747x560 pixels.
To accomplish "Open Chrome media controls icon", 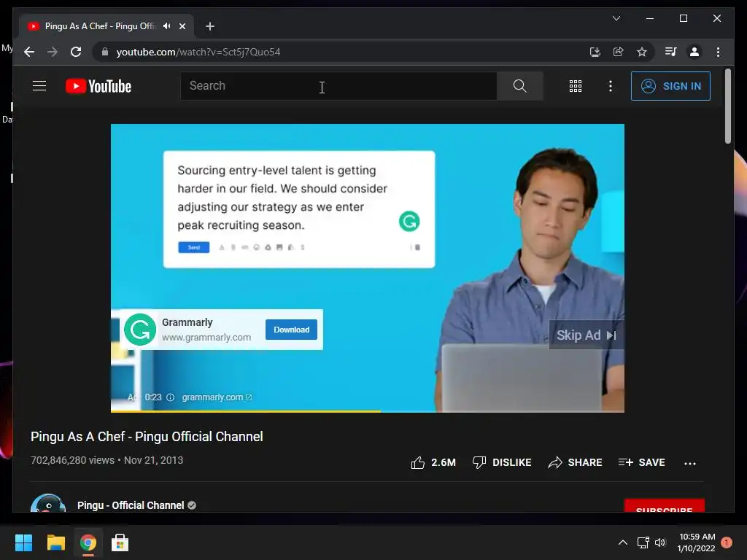I will 671,52.
